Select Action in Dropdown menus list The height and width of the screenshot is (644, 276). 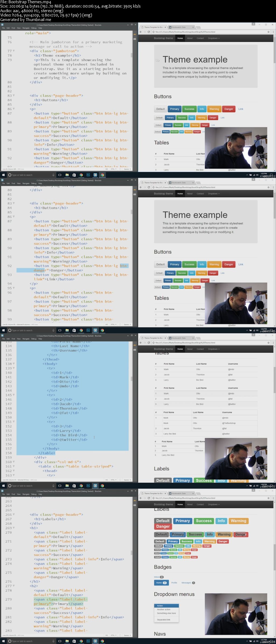(x=167, y=606)
